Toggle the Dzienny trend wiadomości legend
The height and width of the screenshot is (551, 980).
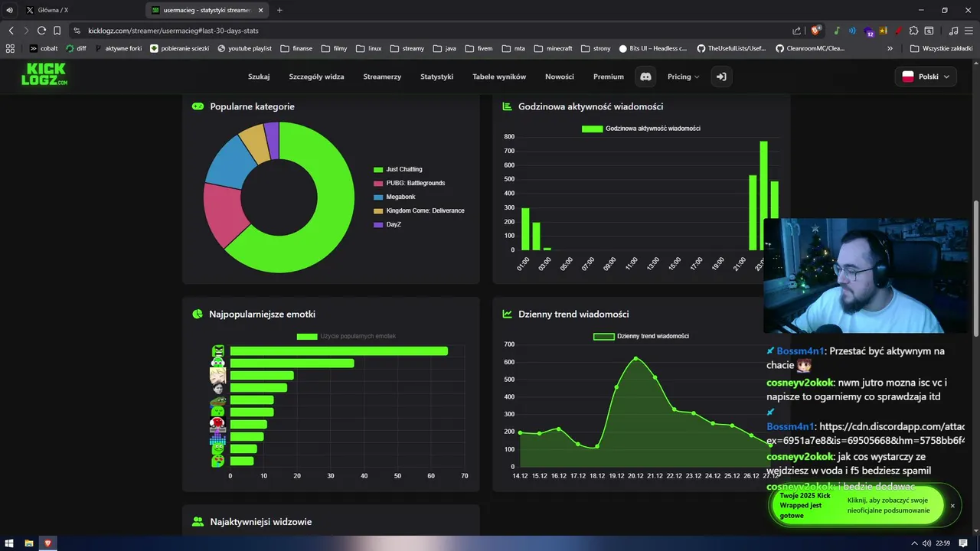click(x=641, y=336)
